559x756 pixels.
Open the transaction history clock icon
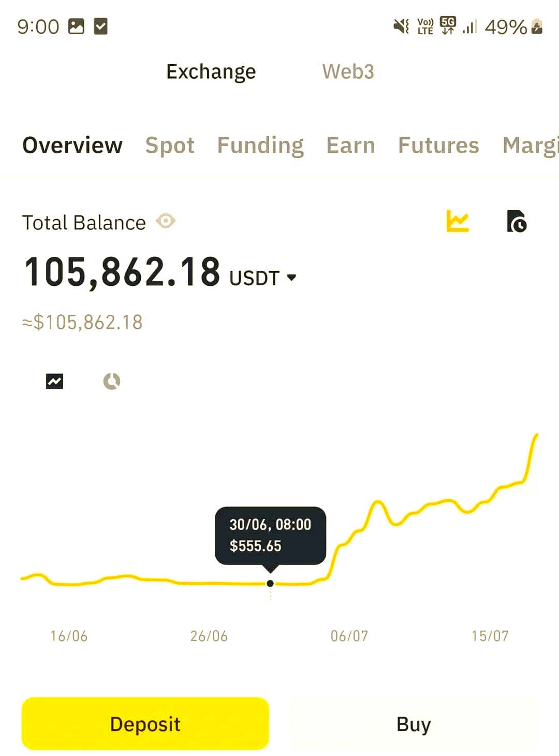coord(517,221)
